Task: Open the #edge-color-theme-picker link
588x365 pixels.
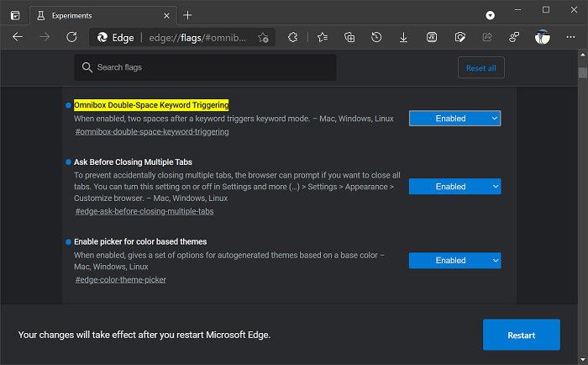Action: point(120,280)
